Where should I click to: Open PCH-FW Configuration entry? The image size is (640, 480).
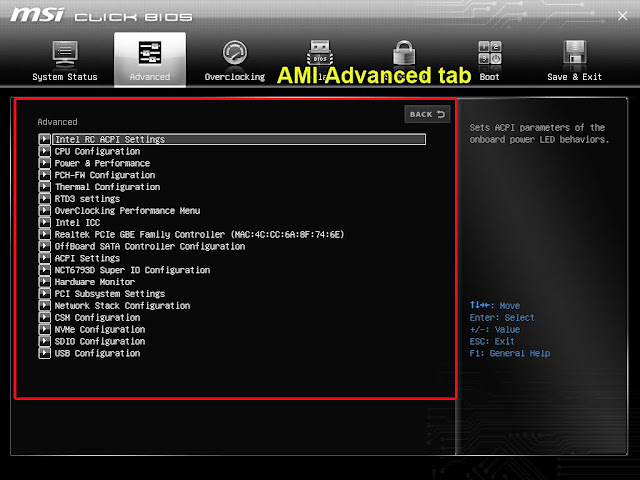coord(105,175)
